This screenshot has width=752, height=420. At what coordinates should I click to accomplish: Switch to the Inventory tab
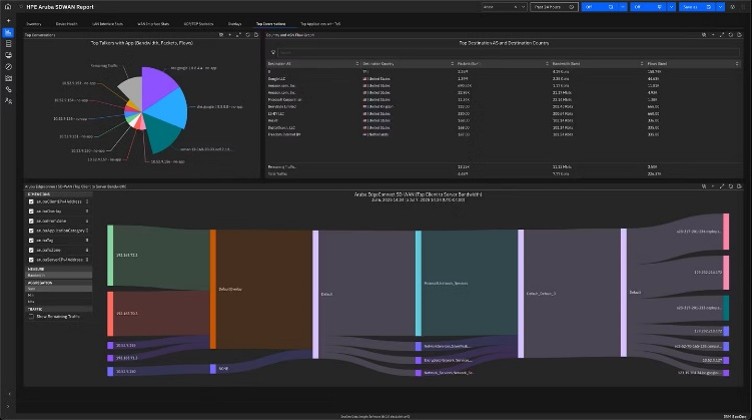pos(34,22)
